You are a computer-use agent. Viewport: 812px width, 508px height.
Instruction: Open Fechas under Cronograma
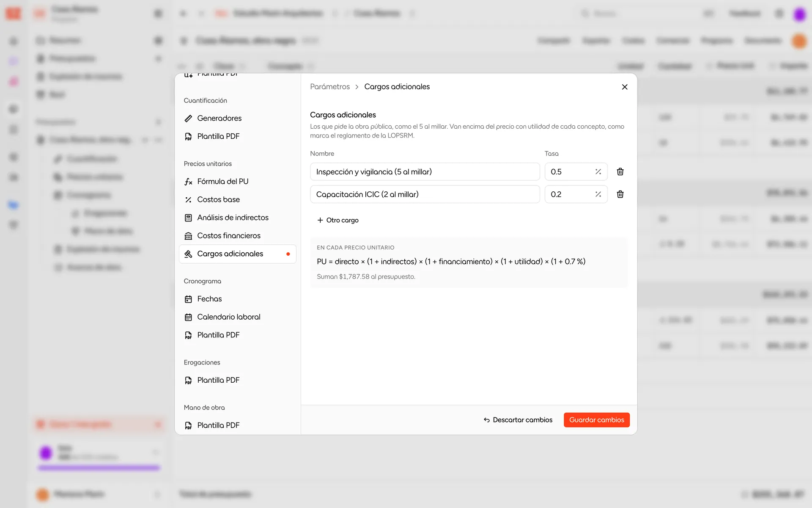pyautogui.click(x=238, y=299)
